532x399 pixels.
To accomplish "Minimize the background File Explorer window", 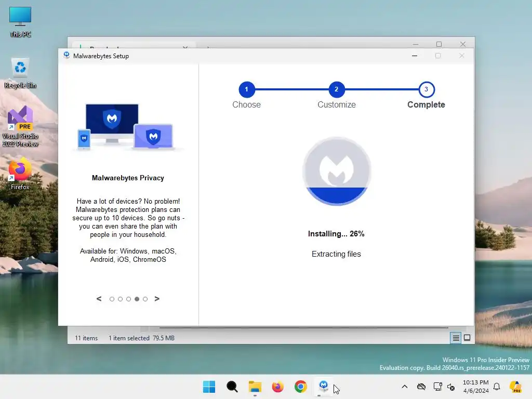I will click(x=415, y=44).
